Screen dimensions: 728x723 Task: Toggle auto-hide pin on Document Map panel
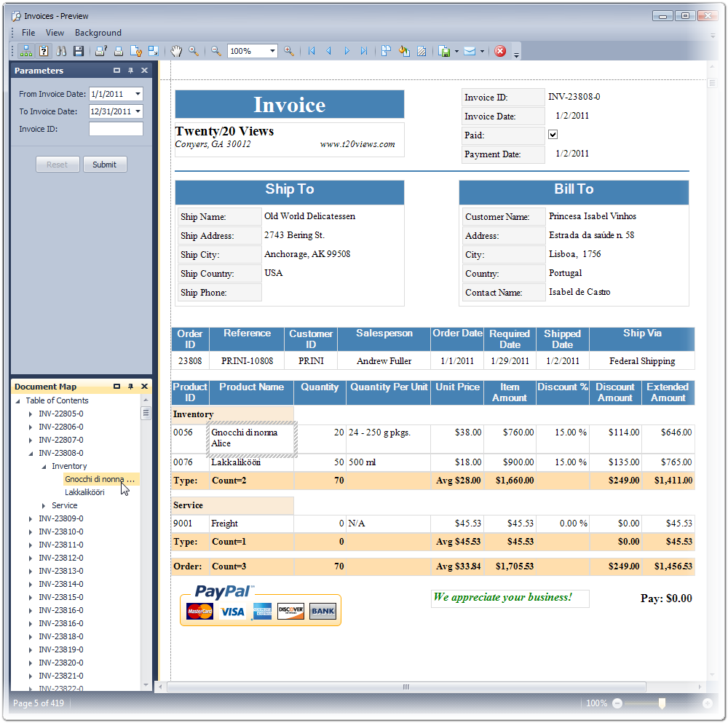click(131, 387)
